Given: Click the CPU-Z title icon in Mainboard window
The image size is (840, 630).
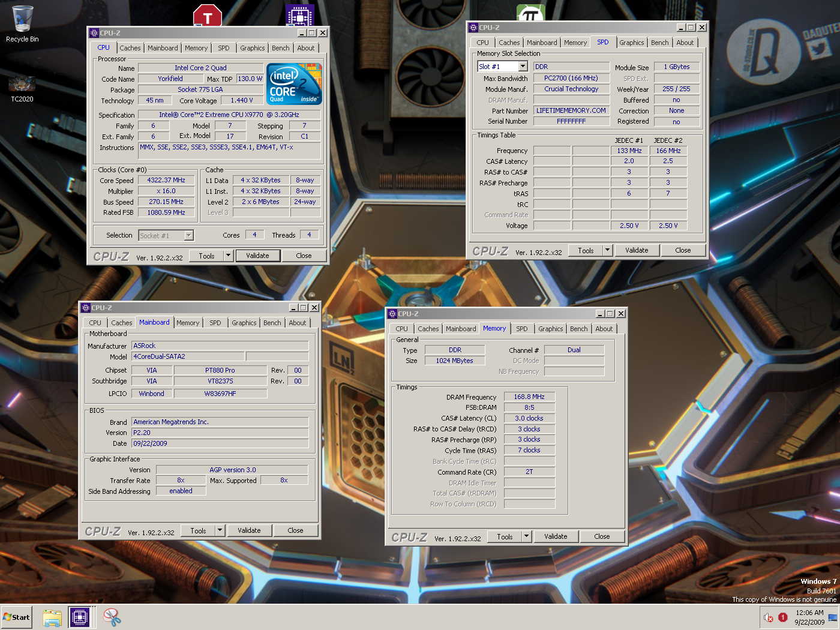Looking at the screenshot, I should coord(86,308).
